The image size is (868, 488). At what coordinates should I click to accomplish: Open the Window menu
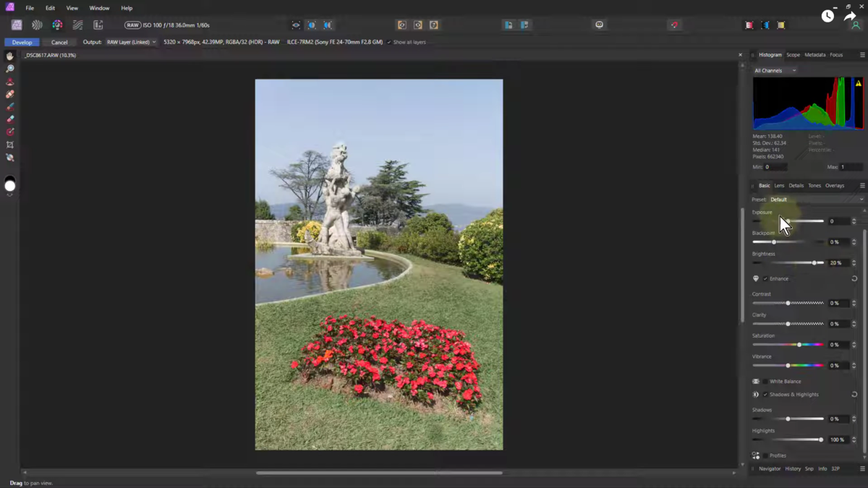pos(99,8)
